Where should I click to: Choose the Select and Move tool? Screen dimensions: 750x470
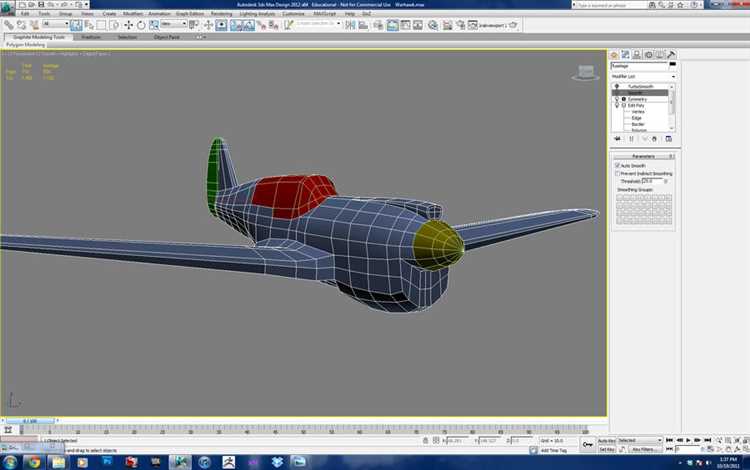click(128, 25)
